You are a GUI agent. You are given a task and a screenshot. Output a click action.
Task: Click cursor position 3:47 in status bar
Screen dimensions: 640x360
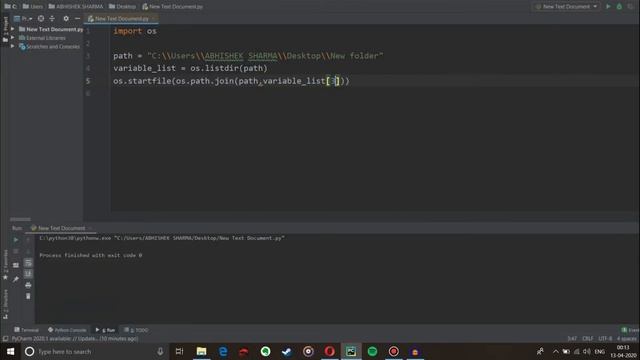(x=572, y=339)
